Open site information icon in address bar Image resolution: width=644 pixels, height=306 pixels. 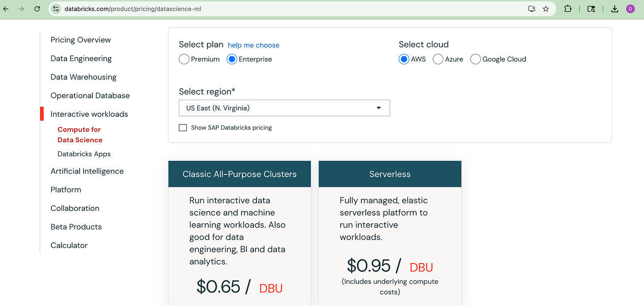(56, 9)
